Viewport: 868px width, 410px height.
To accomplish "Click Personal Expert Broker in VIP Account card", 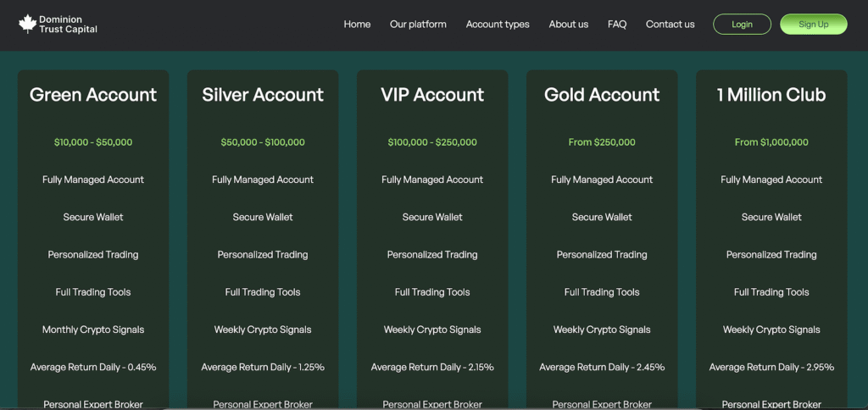I will 432,404.
